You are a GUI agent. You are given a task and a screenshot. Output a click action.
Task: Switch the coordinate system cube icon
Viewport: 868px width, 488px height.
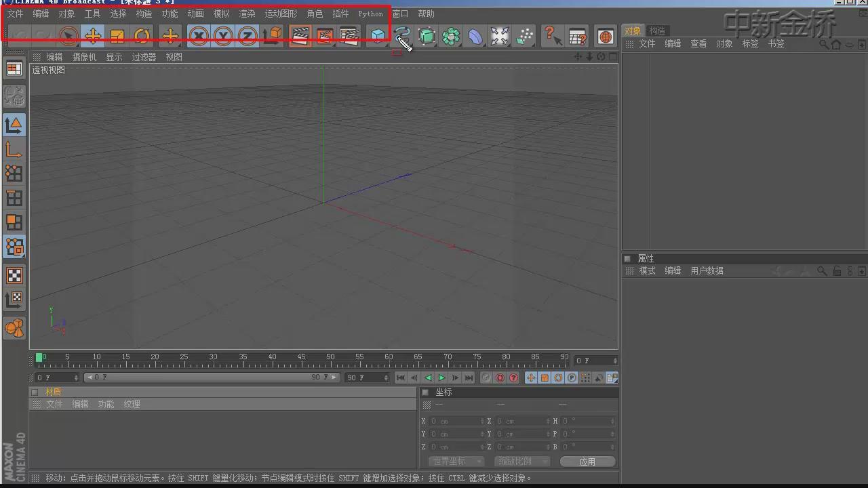[272, 36]
